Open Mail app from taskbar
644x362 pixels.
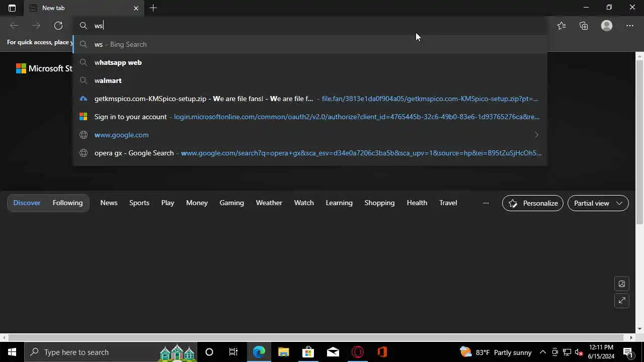[333, 352]
